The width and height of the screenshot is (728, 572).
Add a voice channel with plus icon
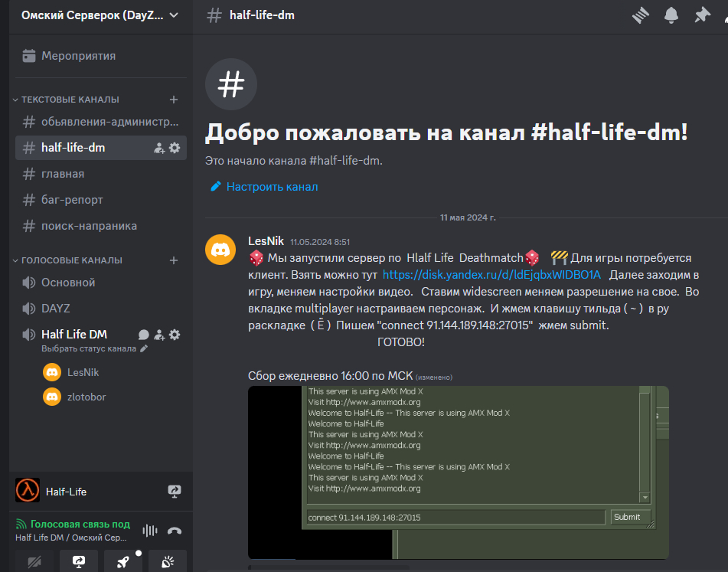click(x=174, y=260)
